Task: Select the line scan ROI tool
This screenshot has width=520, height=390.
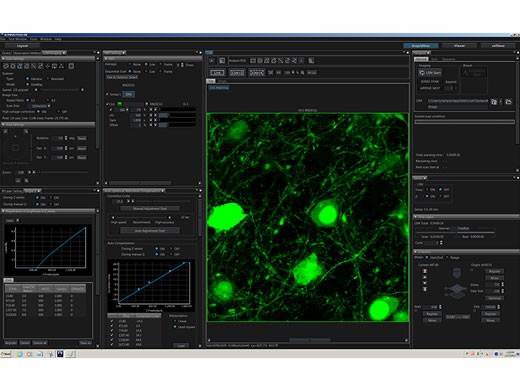Action: [34, 66]
